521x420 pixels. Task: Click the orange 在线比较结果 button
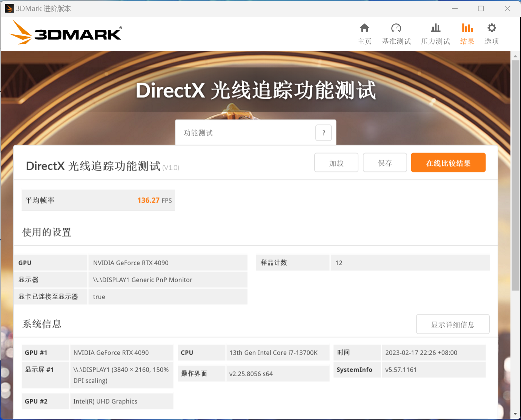tap(448, 163)
